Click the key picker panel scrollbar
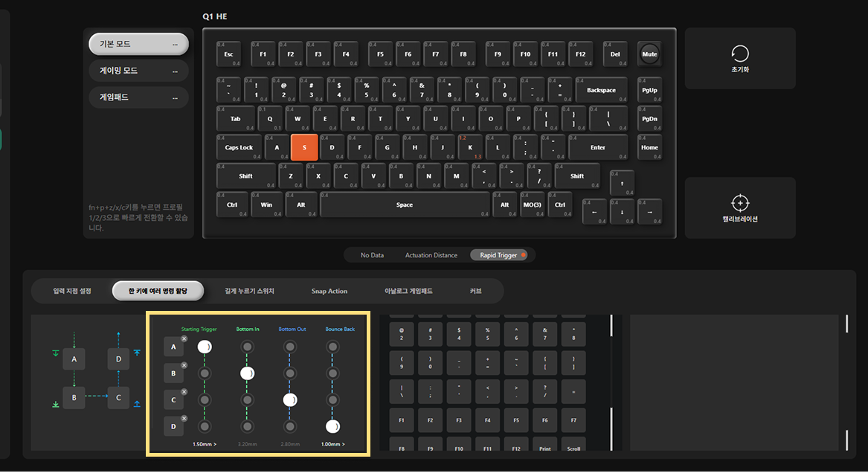Screen dimensions: 868x476 611,382
